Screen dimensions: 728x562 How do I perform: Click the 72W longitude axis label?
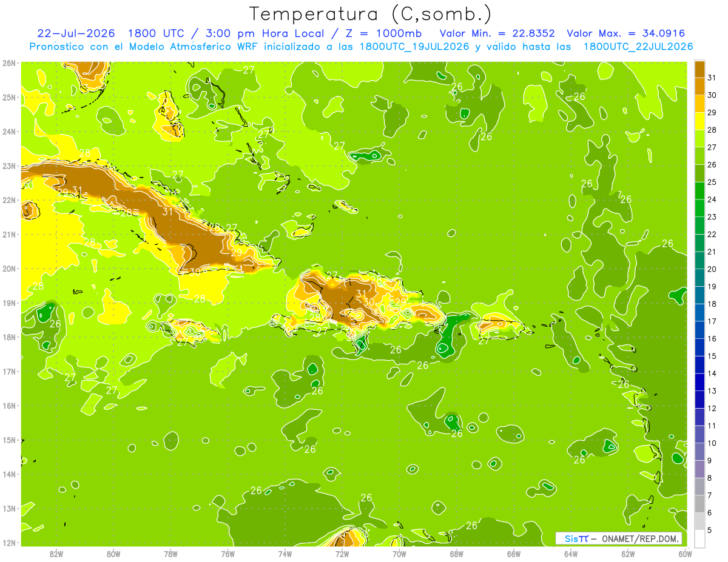[342, 554]
